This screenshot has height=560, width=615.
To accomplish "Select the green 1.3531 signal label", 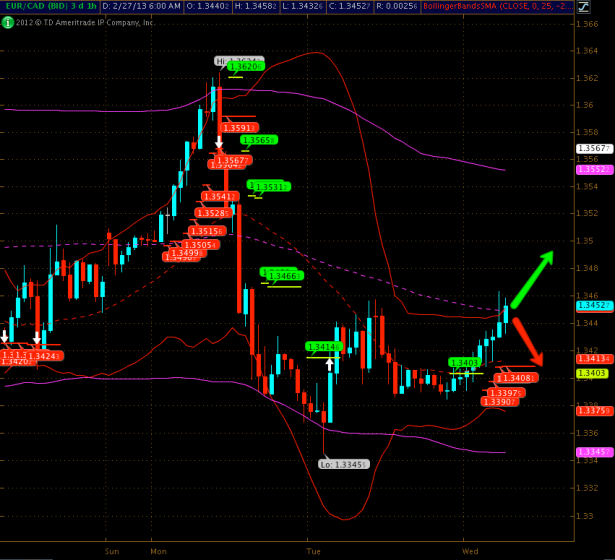I will click(x=270, y=186).
